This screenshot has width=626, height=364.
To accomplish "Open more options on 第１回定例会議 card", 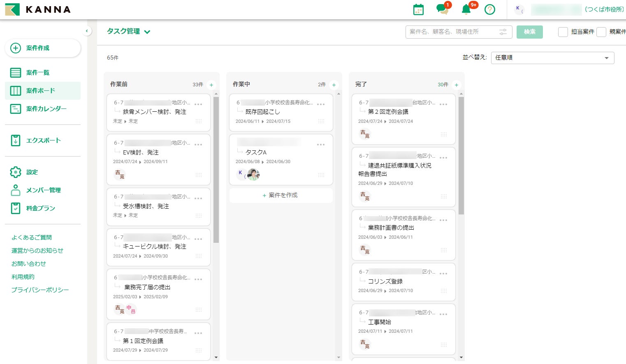I will [x=198, y=333].
